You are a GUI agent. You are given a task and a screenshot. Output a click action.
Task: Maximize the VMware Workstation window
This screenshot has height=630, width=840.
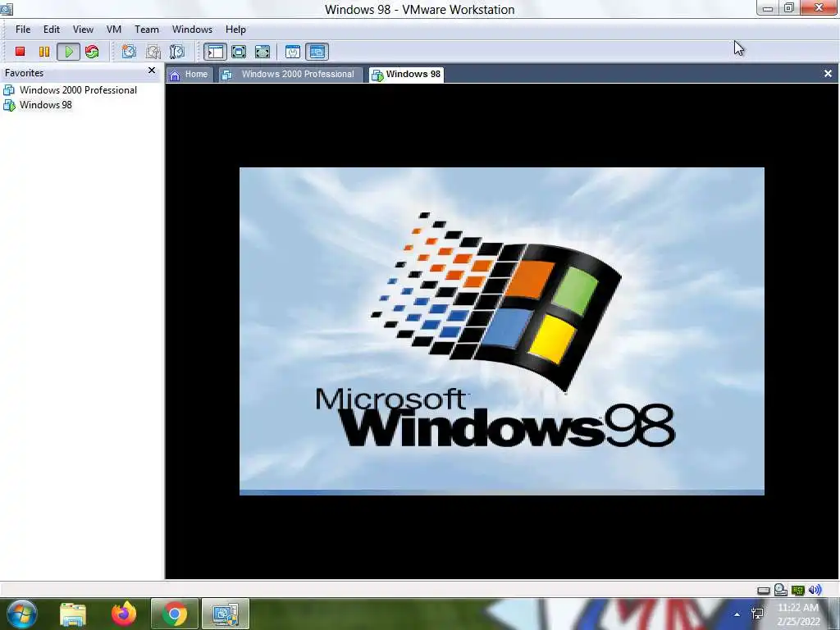tap(788, 8)
